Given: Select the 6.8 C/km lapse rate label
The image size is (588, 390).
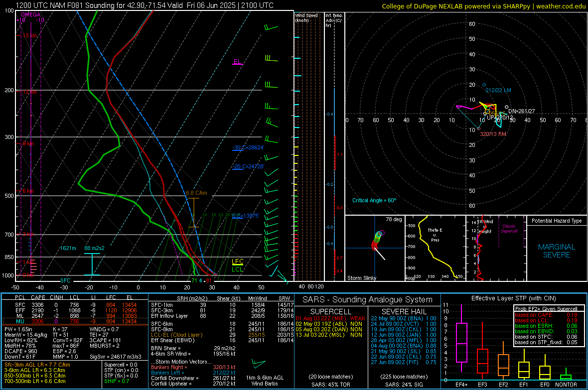Looking at the screenshot, I should tap(196, 193).
